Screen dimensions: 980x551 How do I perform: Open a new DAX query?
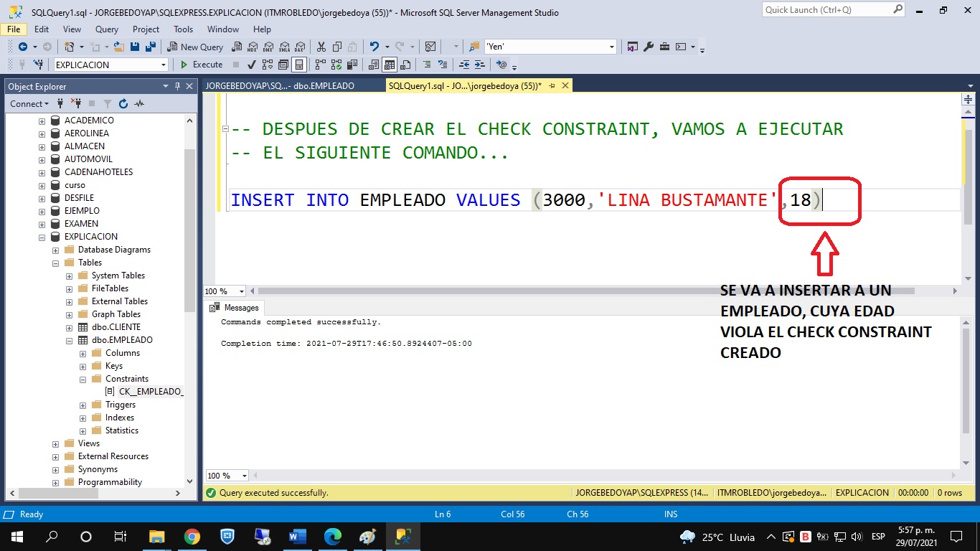click(x=299, y=47)
